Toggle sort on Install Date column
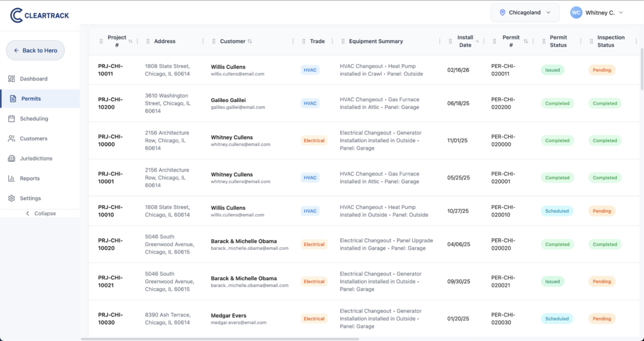The height and width of the screenshot is (341, 644). (x=477, y=42)
